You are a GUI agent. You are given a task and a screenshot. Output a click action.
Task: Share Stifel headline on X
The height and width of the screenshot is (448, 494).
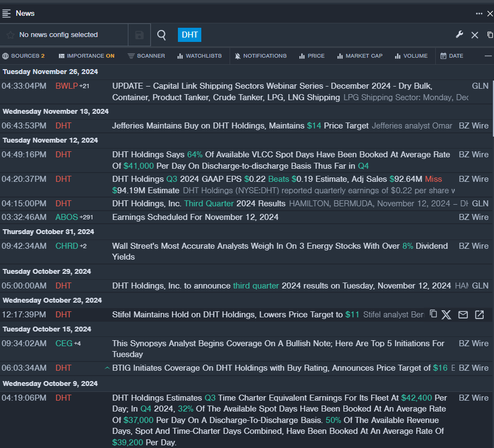coord(447,315)
